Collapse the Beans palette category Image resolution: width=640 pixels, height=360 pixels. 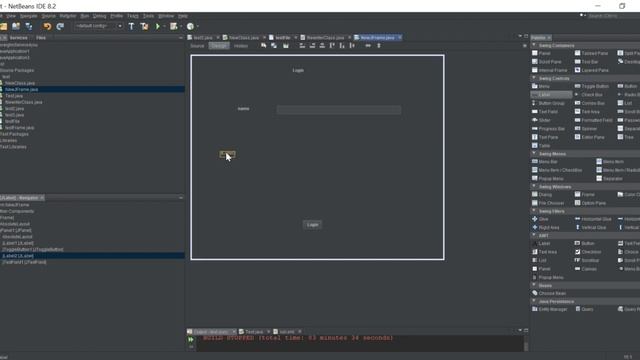534,285
